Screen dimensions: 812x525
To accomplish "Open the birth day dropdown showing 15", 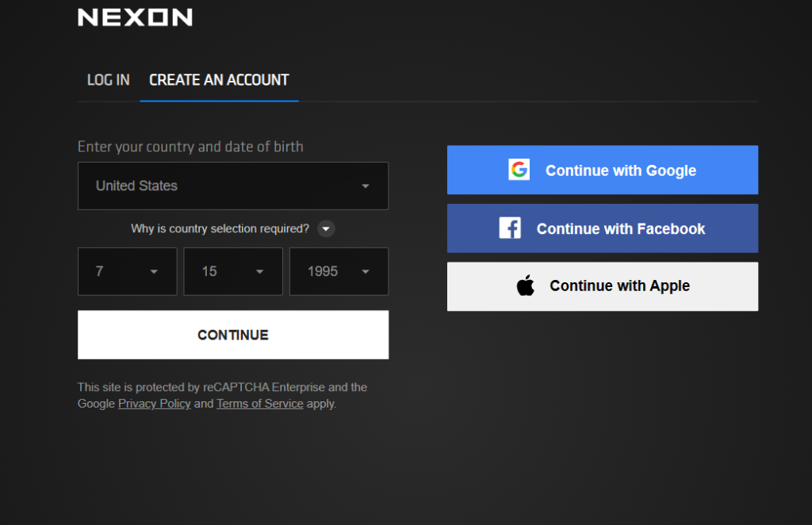I will click(x=233, y=271).
